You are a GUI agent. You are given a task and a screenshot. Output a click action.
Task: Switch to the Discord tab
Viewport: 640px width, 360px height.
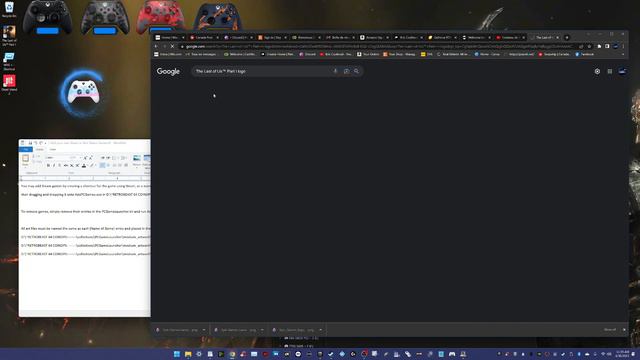pos(238,38)
